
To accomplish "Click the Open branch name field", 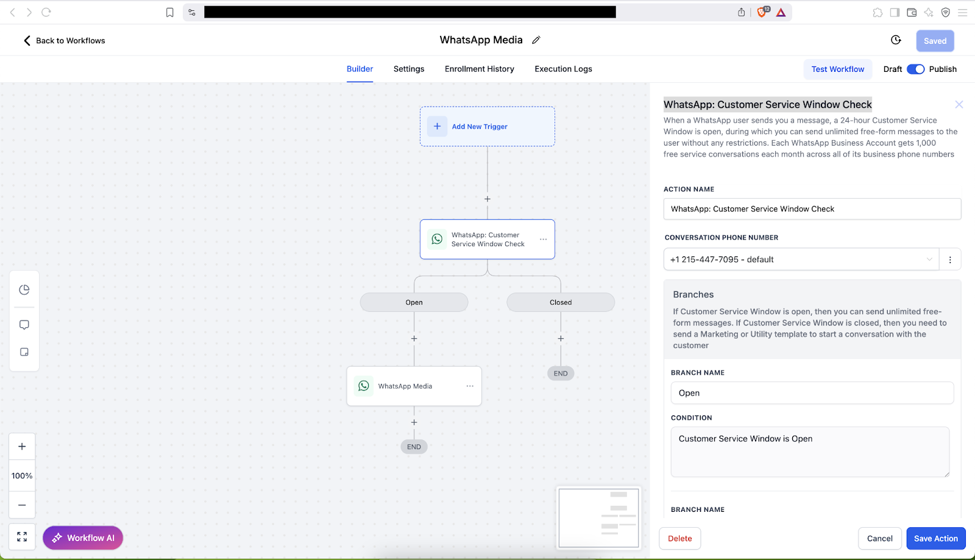I will click(x=812, y=393).
